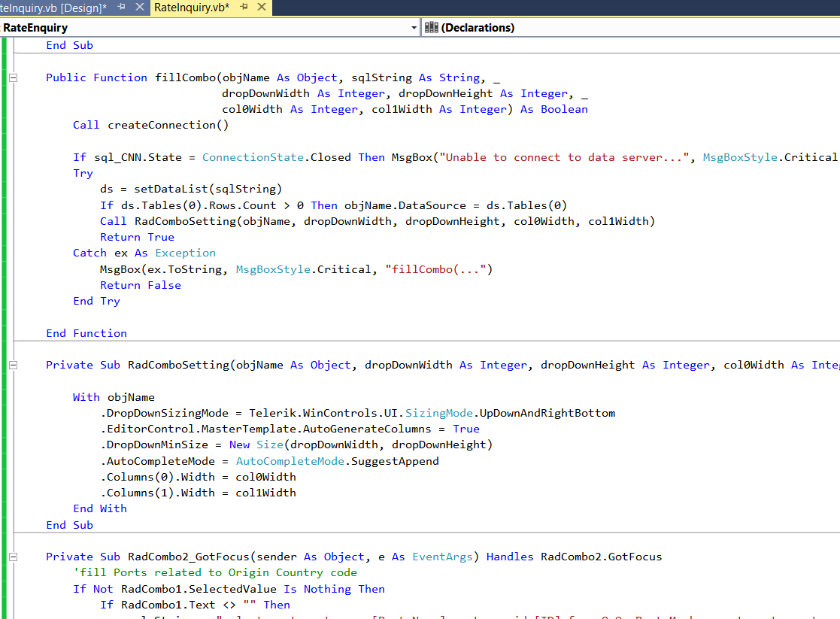Switch to the RateInquiry.vb [Design] tab
The image size is (840, 619).
coord(53,8)
